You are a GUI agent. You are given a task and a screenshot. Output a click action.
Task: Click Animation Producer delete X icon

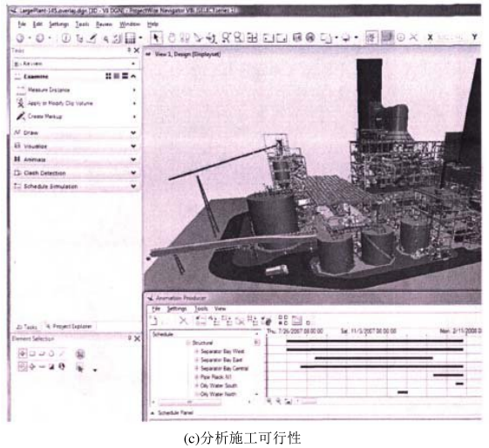coord(183,321)
